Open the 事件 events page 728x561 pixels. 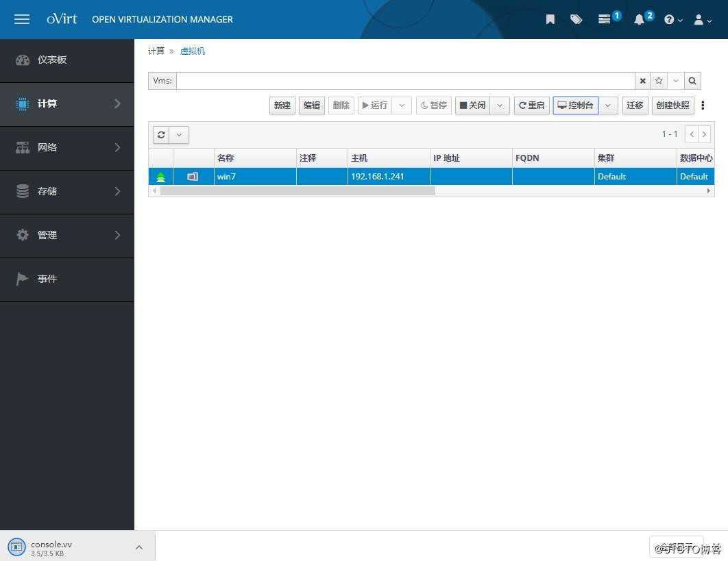tap(67, 279)
